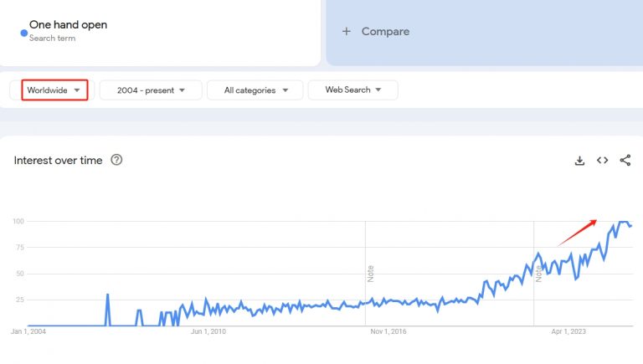Viewport: 643px width, 364px height.
Task: Select the Note marker near Nov 2016
Action: [369, 273]
